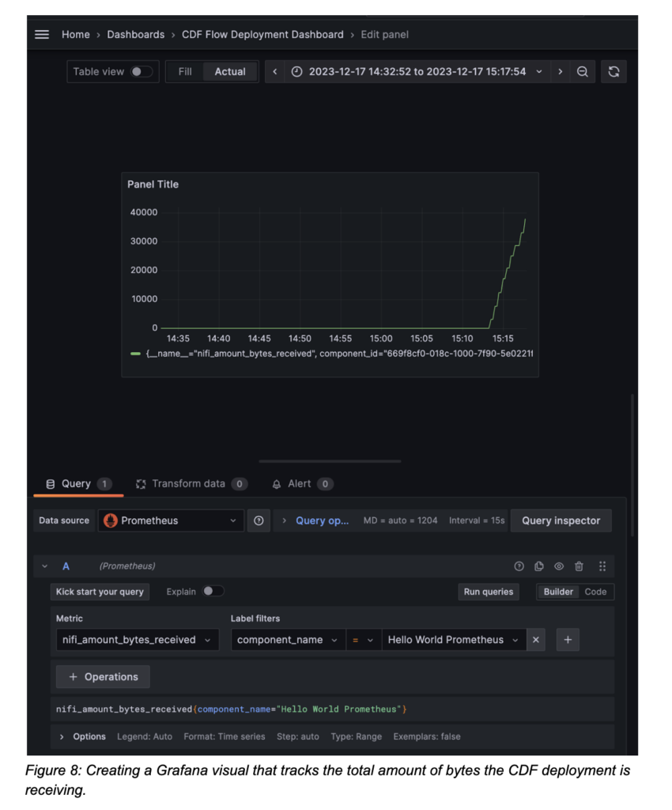Open Dashboards breadcrumb link
Screen dimensions: 672x810
pyautogui.click(x=136, y=35)
